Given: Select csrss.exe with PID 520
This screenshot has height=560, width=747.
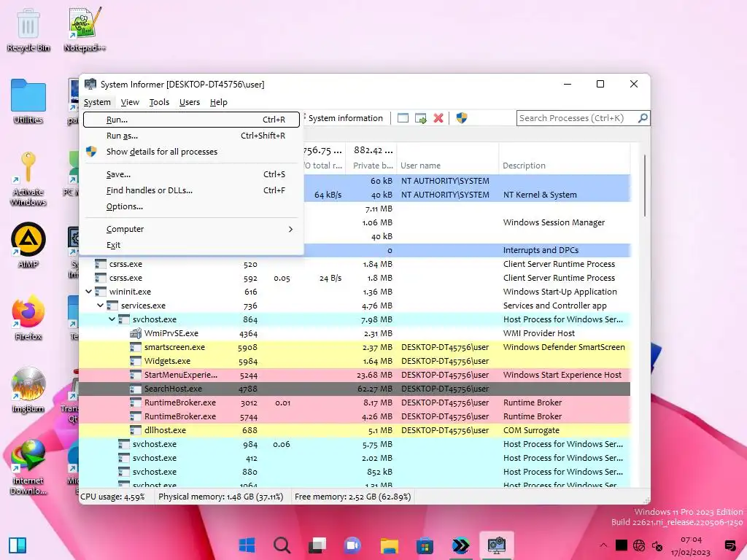Looking at the screenshot, I should (355, 264).
